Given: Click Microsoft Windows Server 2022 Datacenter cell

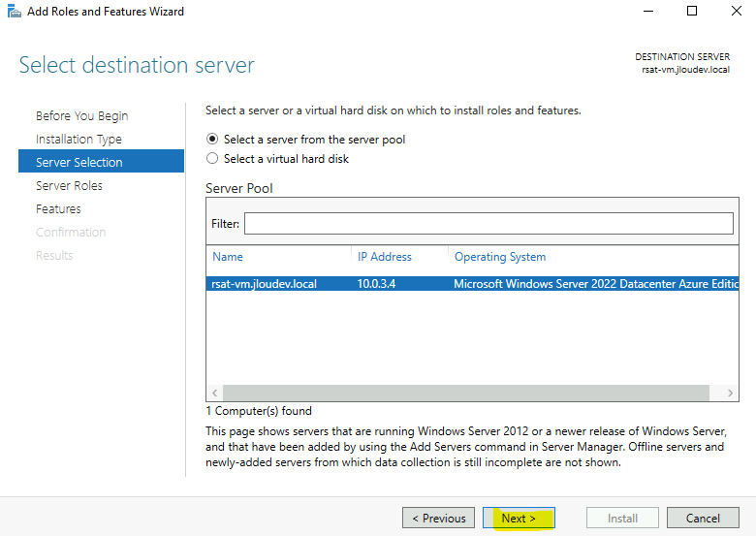Looking at the screenshot, I should tap(596, 284).
